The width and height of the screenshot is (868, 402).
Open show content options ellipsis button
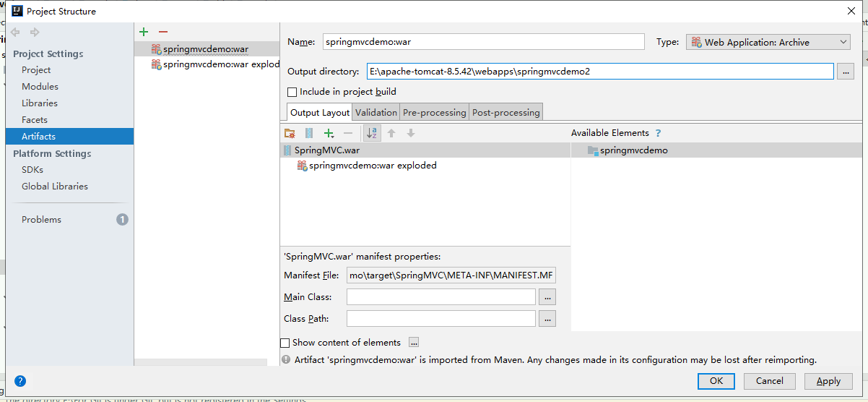coord(414,343)
